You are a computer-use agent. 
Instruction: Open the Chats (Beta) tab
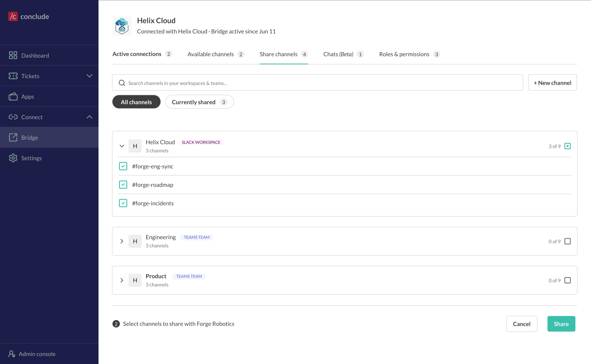[343, 54]
